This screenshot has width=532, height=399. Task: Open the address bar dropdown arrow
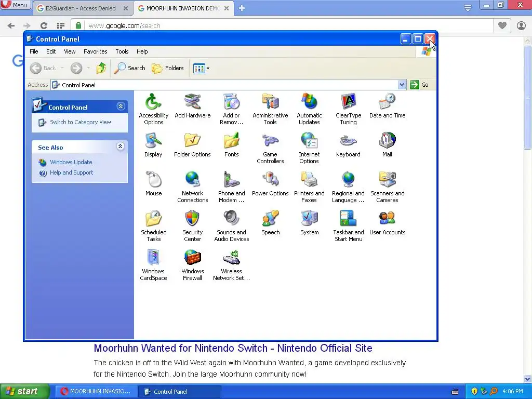tap(402, 85)
